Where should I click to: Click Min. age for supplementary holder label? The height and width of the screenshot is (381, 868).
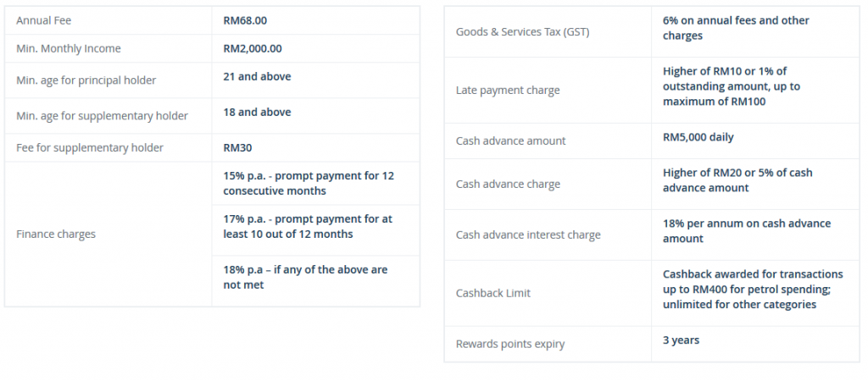(102, 116)
